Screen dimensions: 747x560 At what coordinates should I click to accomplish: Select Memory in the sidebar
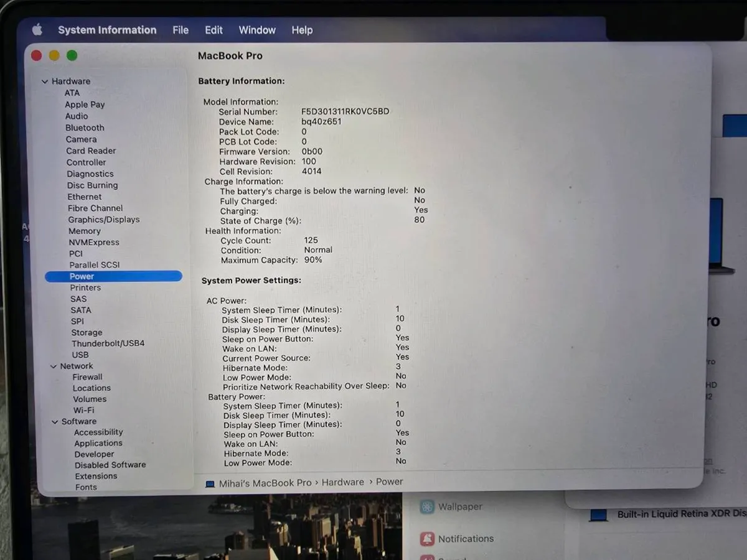(85, 231)
